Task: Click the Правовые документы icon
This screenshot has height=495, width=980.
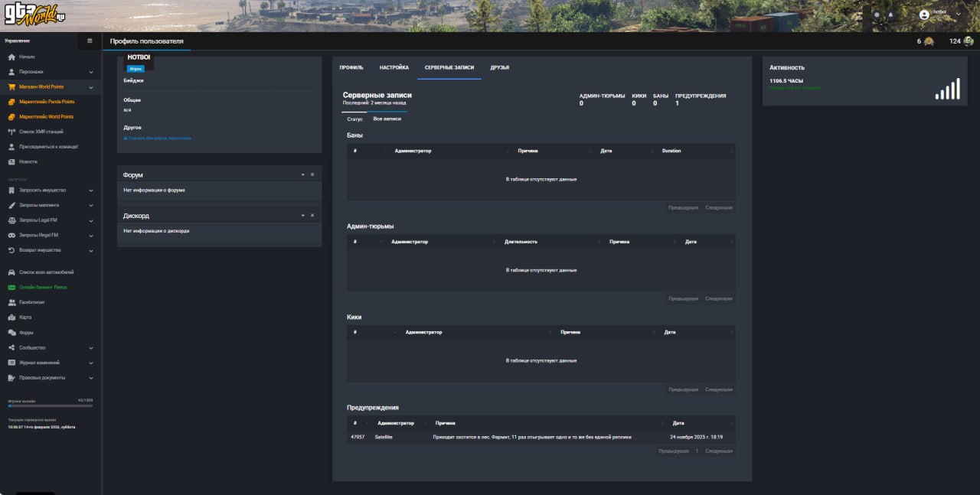Action: click(x=11, y=378)
